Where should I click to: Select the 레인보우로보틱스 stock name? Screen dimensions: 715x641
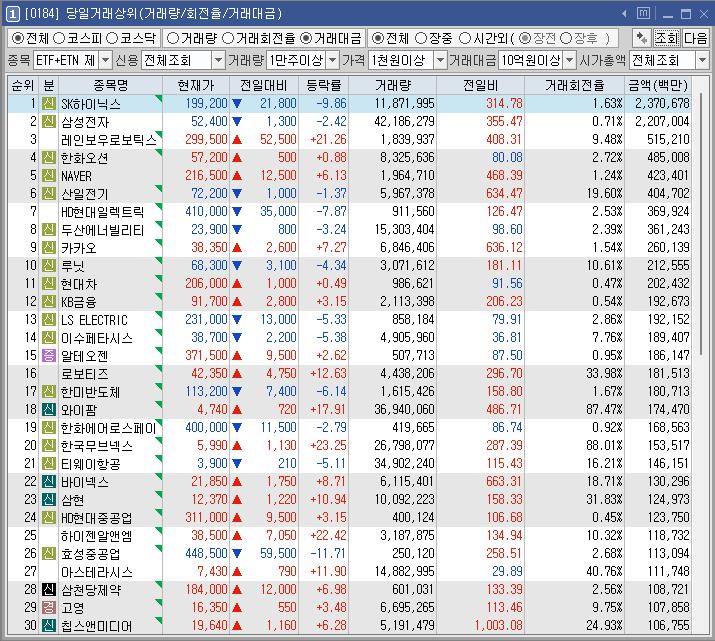pyautogui.click(x=109, y=140)
